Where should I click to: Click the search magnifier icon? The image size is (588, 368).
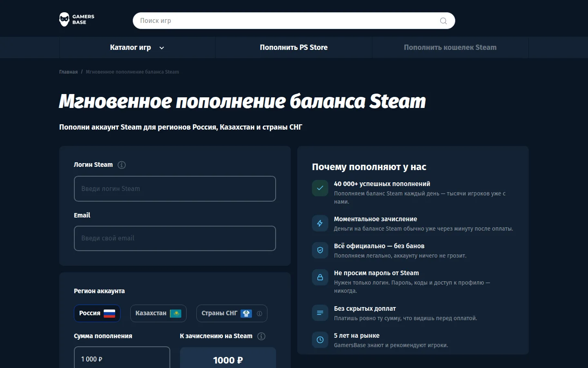click(x=443, y=21)
